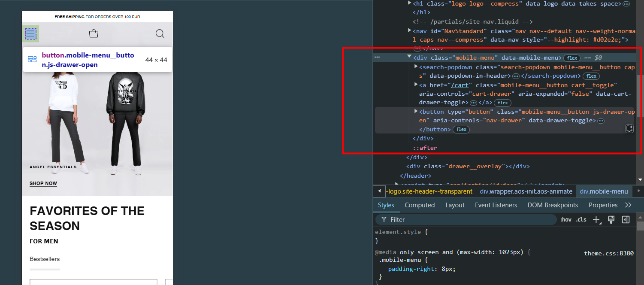Select the div.mobile-menu breadcrumb

pos(604,191)
